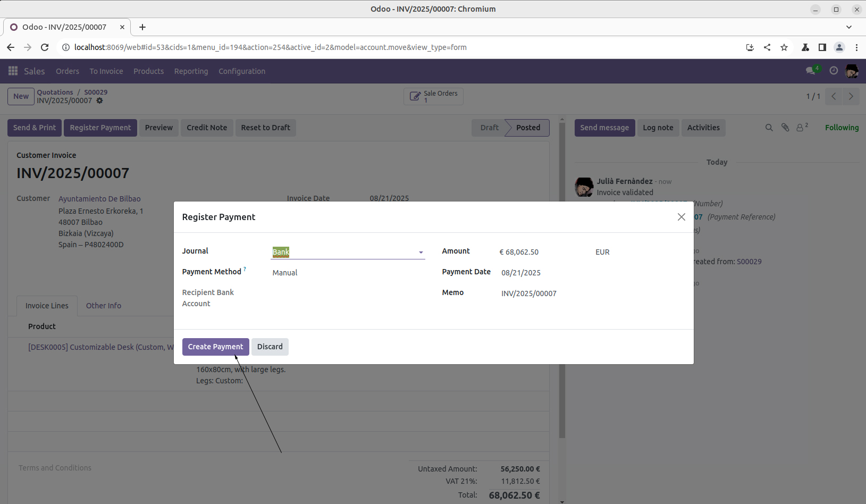Close the Register Payment dialog with X
The image size is (866, 504).
[681, 217]
